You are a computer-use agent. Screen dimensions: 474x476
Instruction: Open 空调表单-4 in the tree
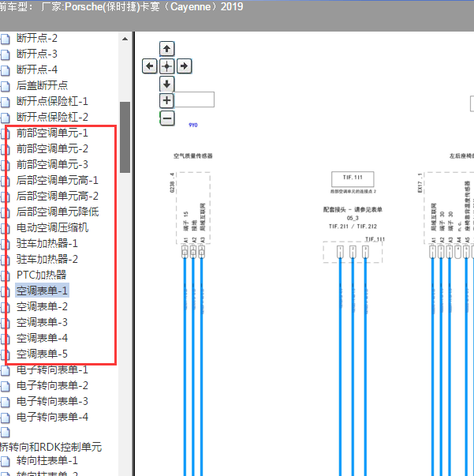(42, 338)
